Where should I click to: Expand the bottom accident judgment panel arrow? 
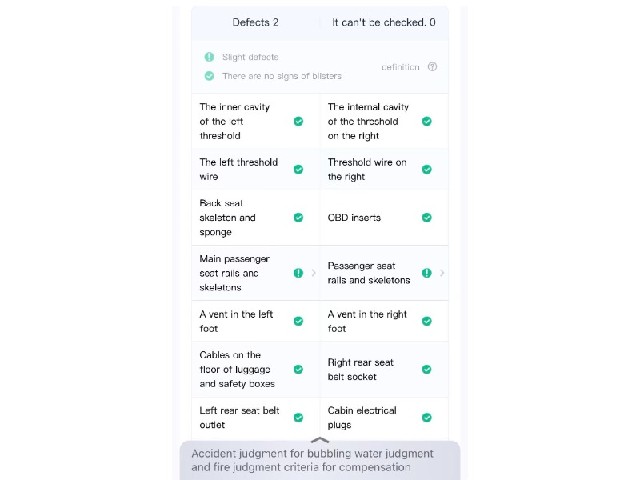pyautogui.click(x=320, y=440)
